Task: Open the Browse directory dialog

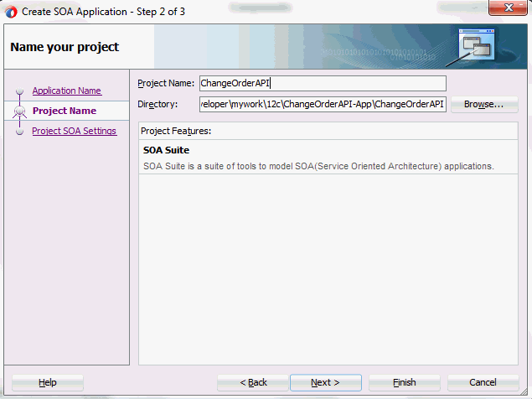Action: click(484, 104)
